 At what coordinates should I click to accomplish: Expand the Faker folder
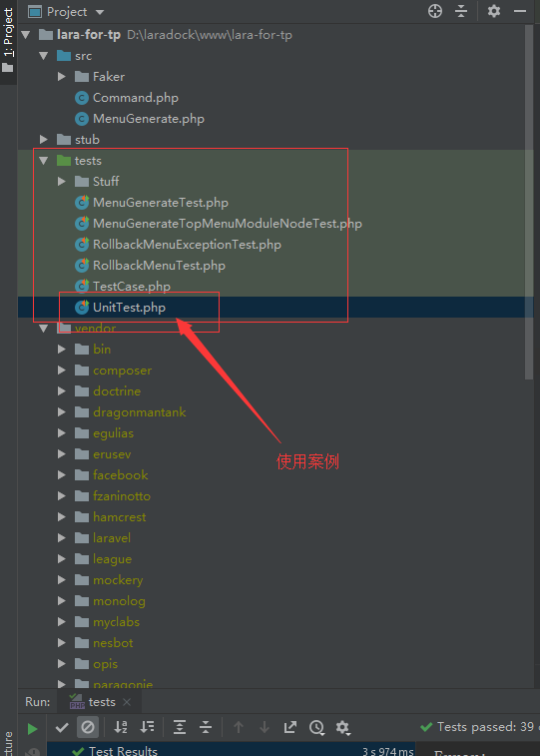tap(62, 77)
